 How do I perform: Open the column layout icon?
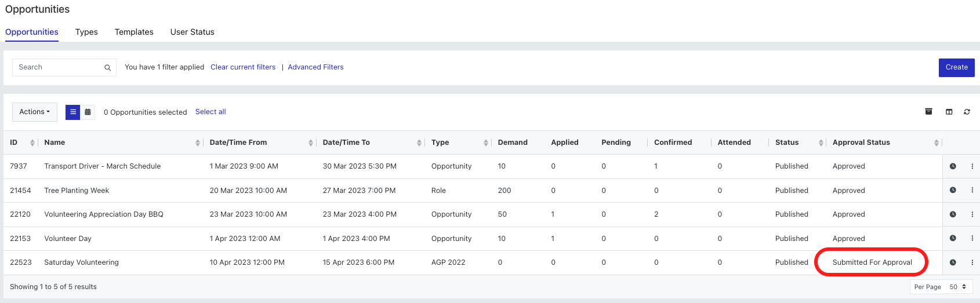point(949,112)
